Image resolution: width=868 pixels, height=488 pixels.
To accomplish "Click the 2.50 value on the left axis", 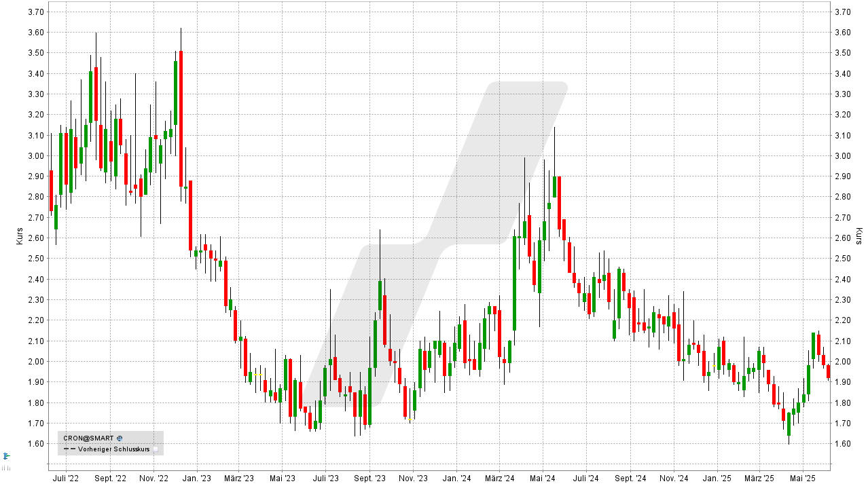I will 36,259.
